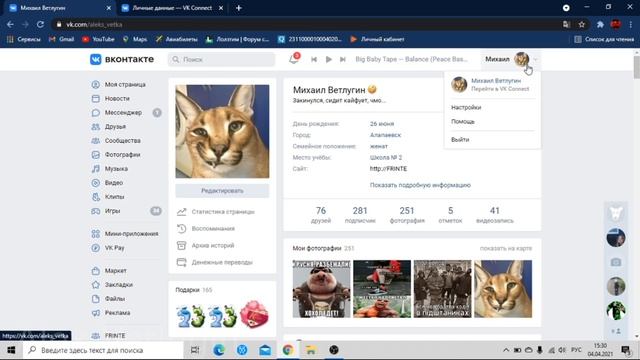The image size is (640, 360).
Task: Open the Gmail bookmark
Action: click(61, 39)
